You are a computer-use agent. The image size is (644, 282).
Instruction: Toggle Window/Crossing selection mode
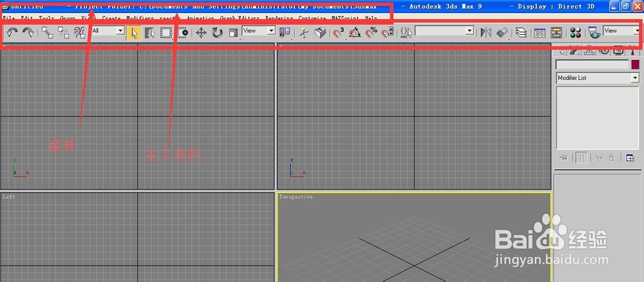tap(182, 33)
